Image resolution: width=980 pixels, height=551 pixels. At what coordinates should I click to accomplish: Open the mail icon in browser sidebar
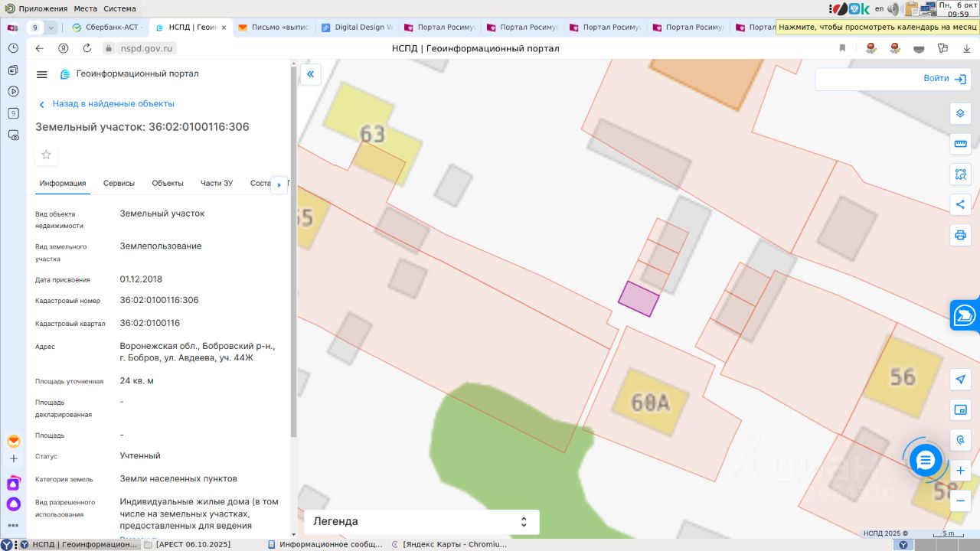[x=13, y=442]
